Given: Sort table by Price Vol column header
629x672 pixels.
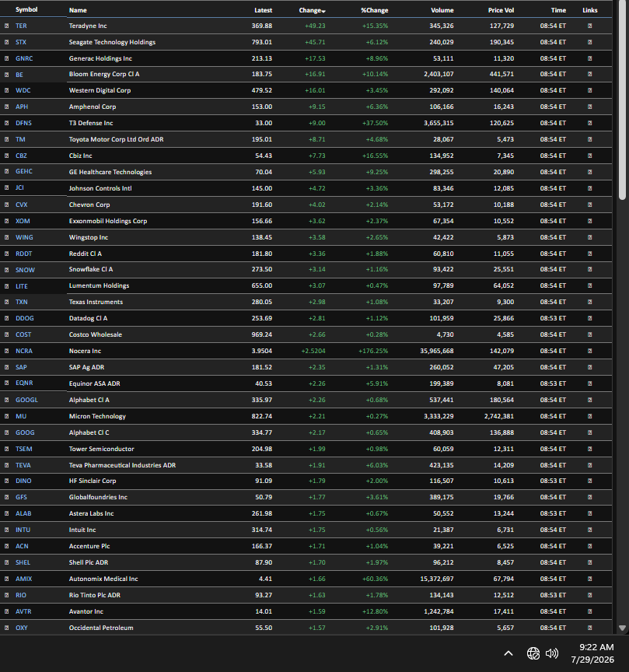Looking at the screenshot, I should click(x=501, y=10).
